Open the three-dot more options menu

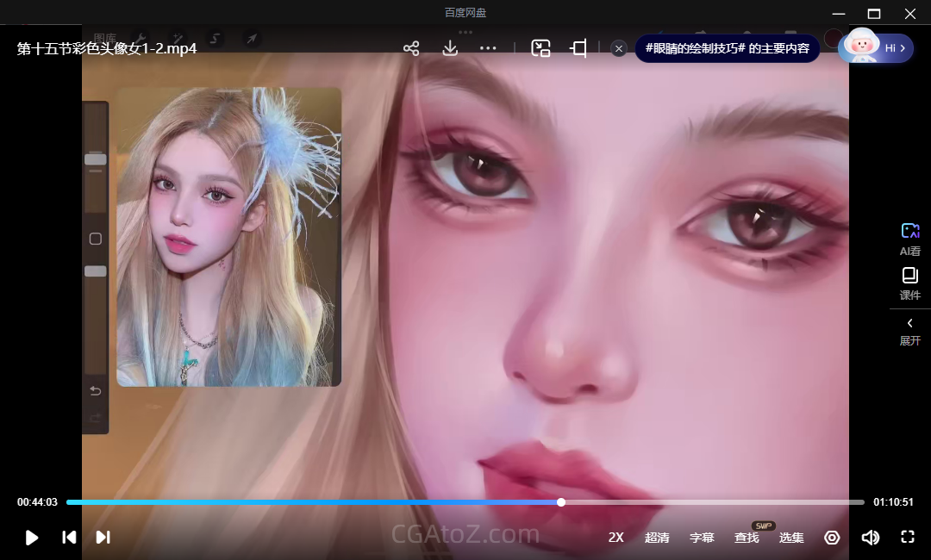[488, 48]
